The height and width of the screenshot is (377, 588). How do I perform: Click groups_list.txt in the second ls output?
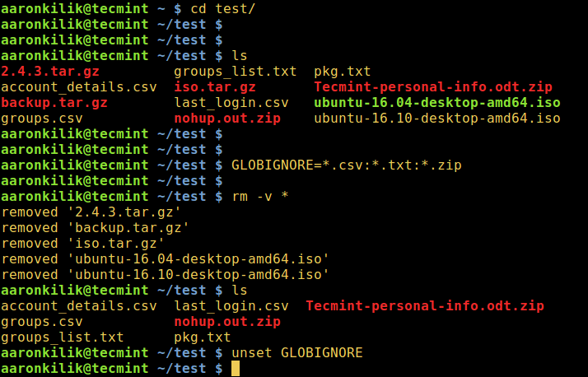63,337
